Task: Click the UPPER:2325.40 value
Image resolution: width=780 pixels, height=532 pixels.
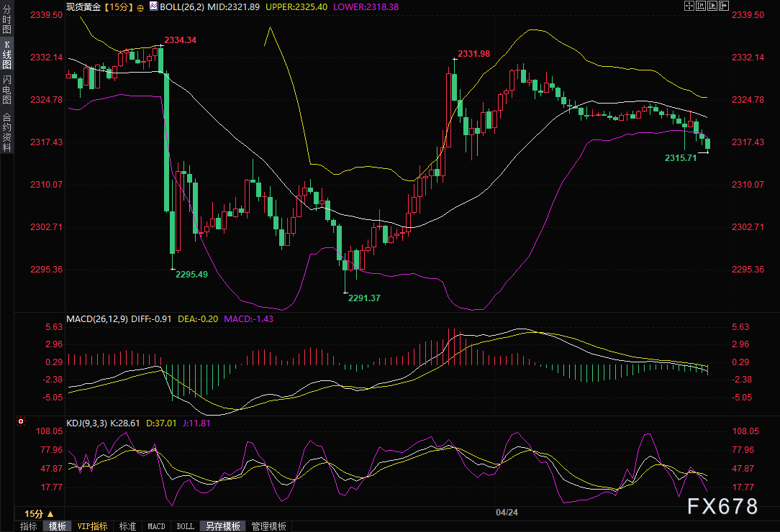Action: click(x=296, y=7)
